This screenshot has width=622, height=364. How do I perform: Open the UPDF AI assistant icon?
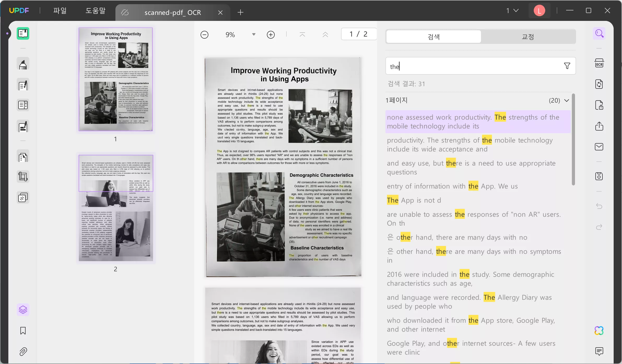pyautogui.click(x=599, y=331)
